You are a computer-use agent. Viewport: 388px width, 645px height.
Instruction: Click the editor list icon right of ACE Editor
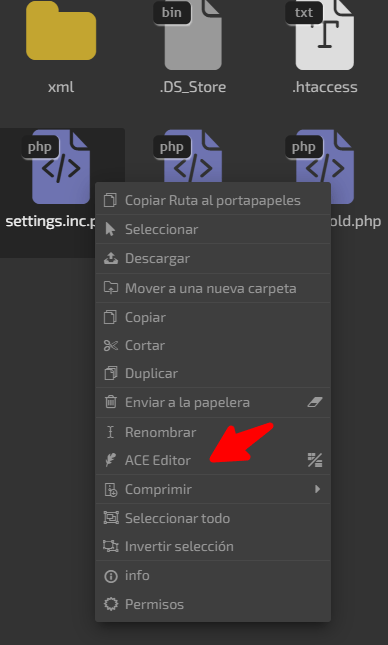click(x=315, y=460)
